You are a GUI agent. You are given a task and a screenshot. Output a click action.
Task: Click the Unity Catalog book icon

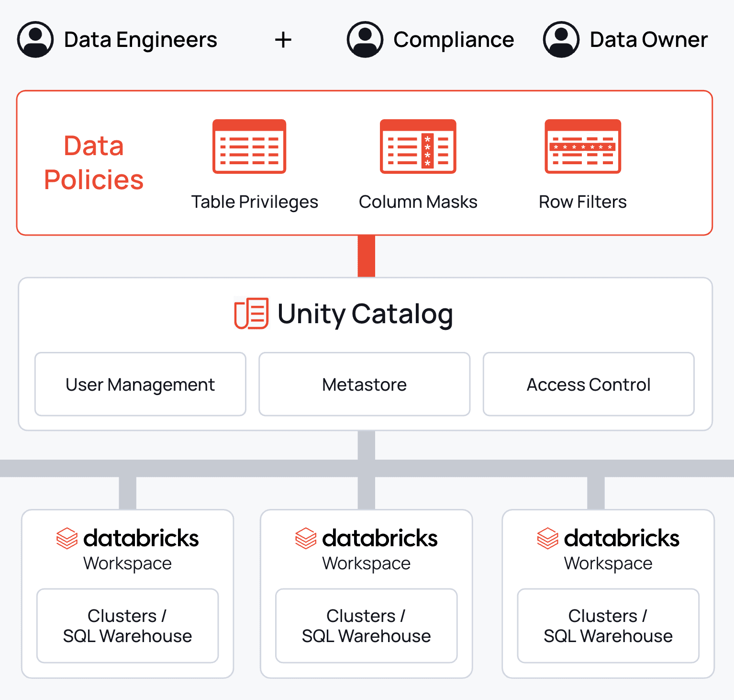point(251,314)
